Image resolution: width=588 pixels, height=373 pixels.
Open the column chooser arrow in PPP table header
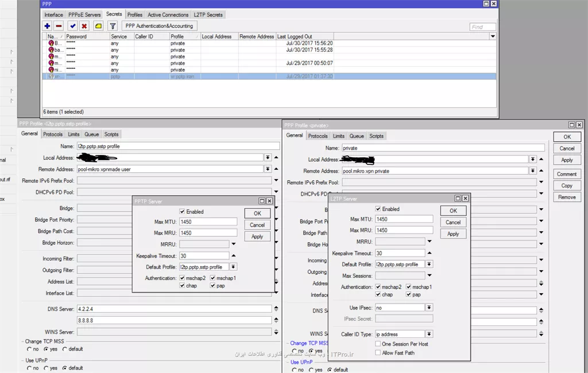point(493,36)
